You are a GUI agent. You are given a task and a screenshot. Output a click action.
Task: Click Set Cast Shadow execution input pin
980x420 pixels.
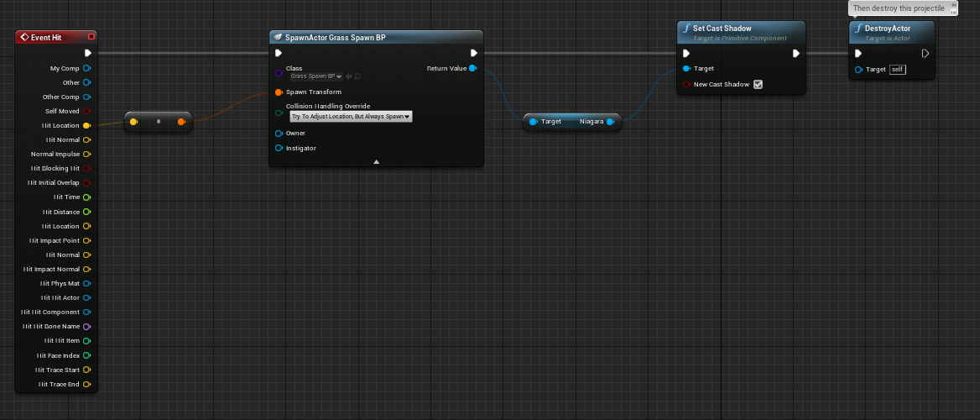coord(687,53)
